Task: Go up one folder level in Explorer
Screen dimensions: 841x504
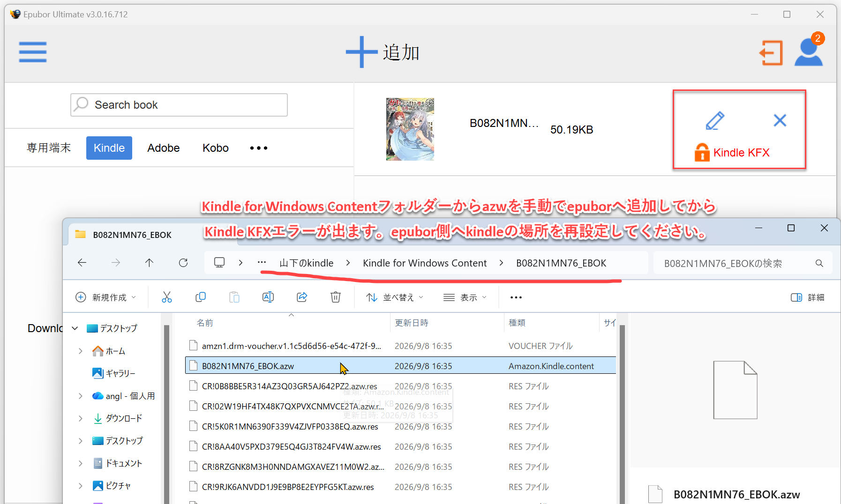Action: [149, 263]
